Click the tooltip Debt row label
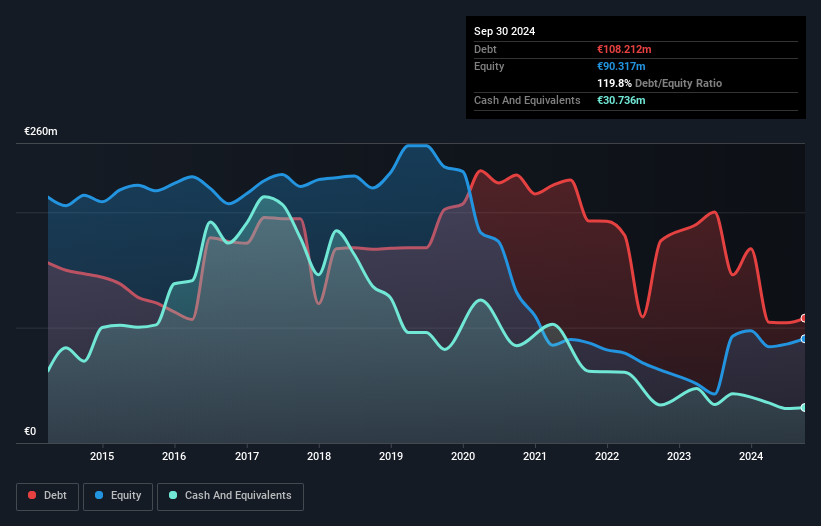 coord(485,49)
